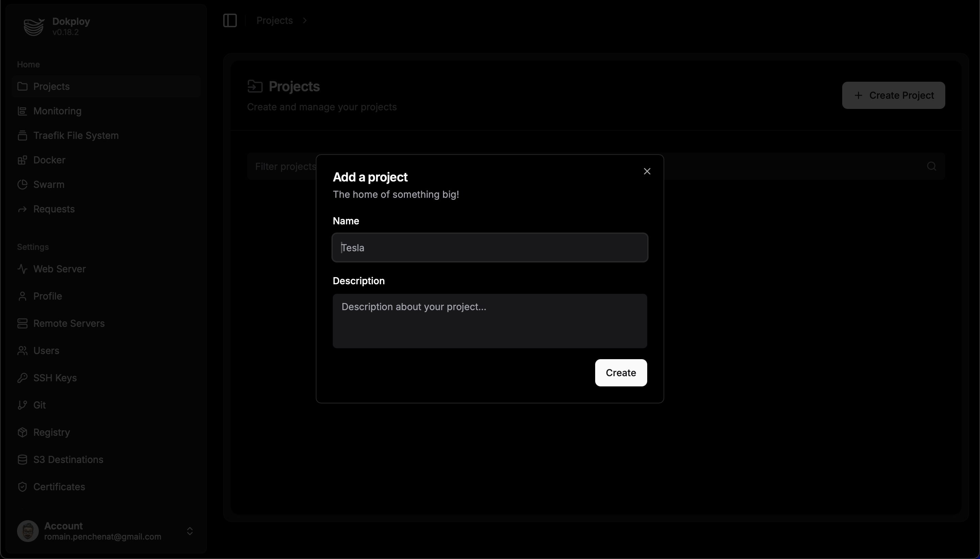Open the Docker section
The width and height of the screenshot is (980, 559).
pyautogui.click(x=49, y=160)
